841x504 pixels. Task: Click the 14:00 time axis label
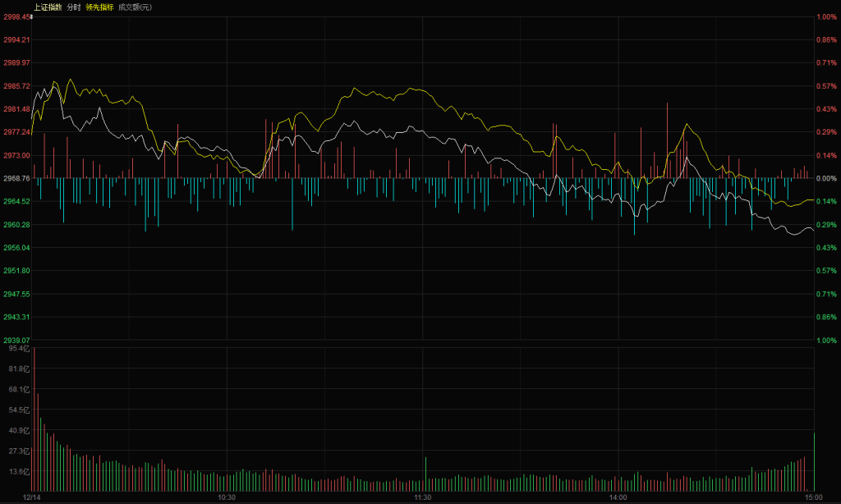618,497
